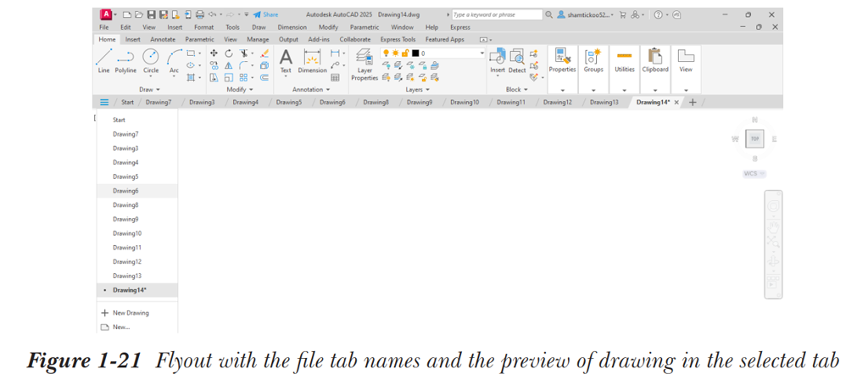868x380 pixels.
Task: Toggle layer on/off light bulb icon
Action: click(386, 53)
